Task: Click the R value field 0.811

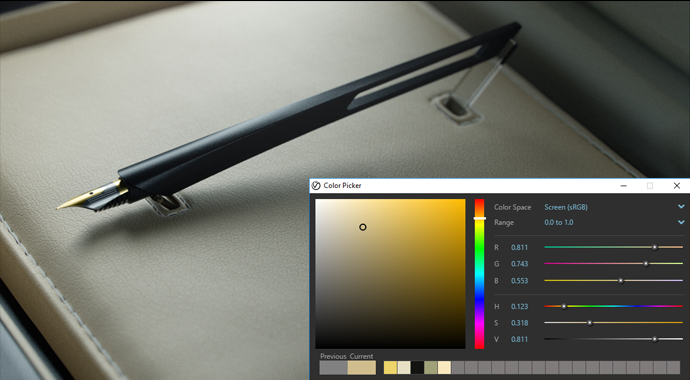Action: [x=519, y=248]
